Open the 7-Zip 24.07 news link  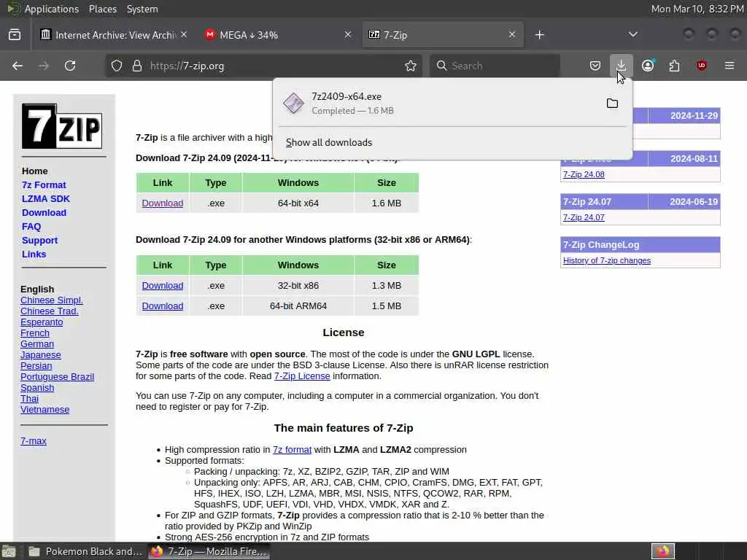pos(584,217)
